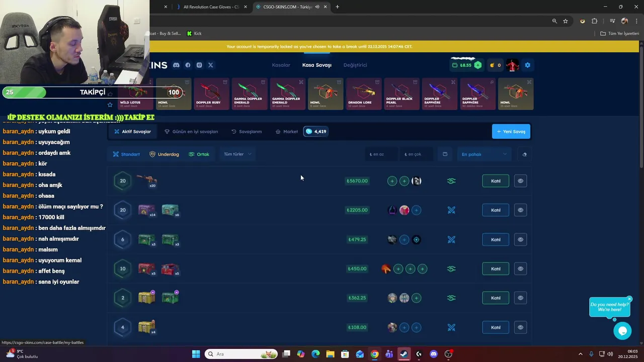Join the ₺450.00 battle with Katıl
This screenshot has width=644, height=362.
point(496,268)
